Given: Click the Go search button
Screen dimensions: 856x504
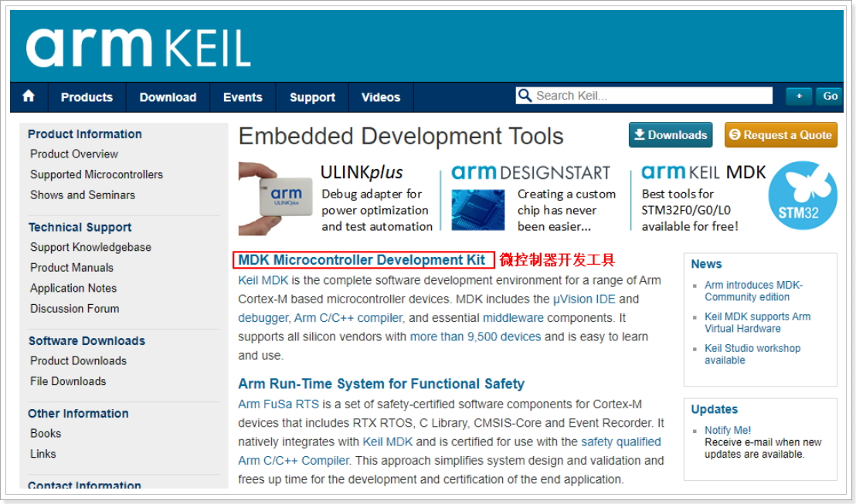Looking at the screenshot, I should (x=830, y=96).
